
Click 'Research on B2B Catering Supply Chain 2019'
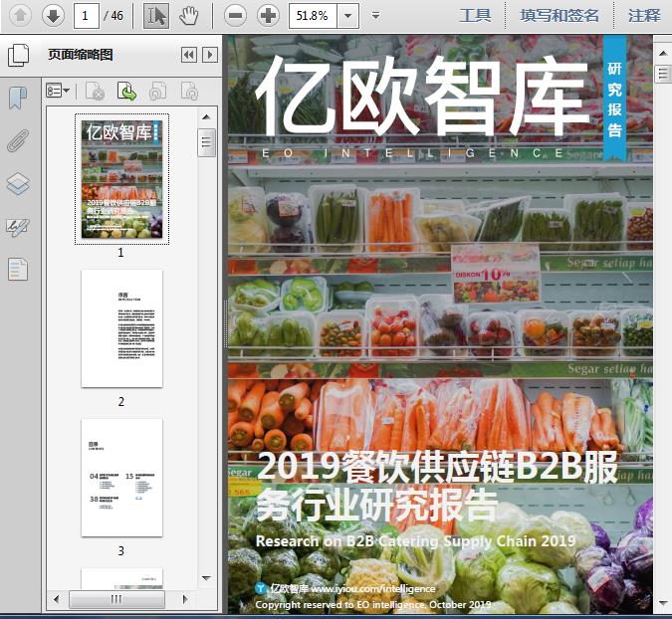415,541
